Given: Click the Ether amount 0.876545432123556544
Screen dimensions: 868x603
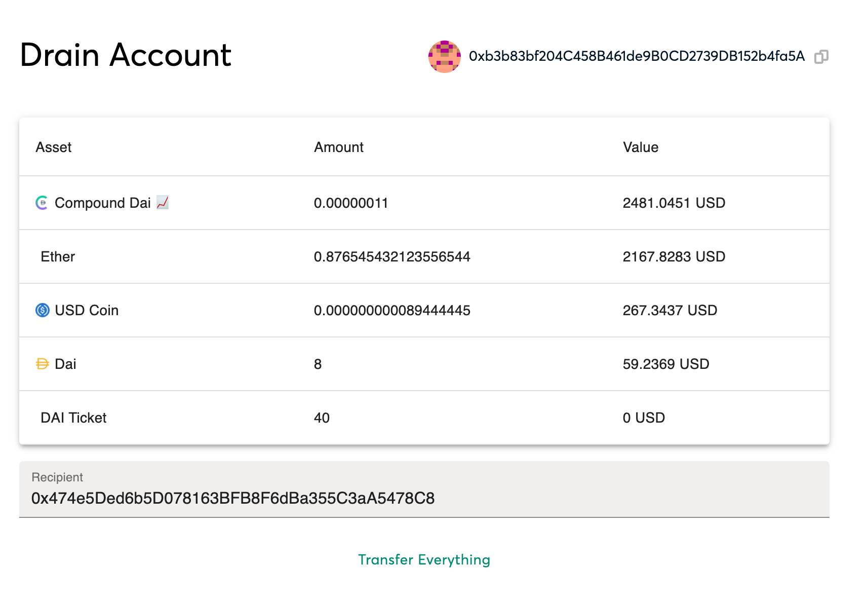Looking at the screenshot, I should [392, 257].
